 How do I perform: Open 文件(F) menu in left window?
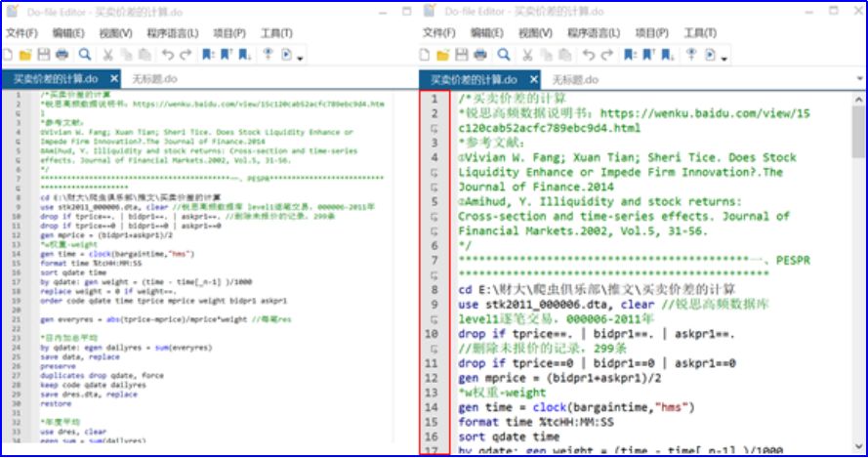21,33
